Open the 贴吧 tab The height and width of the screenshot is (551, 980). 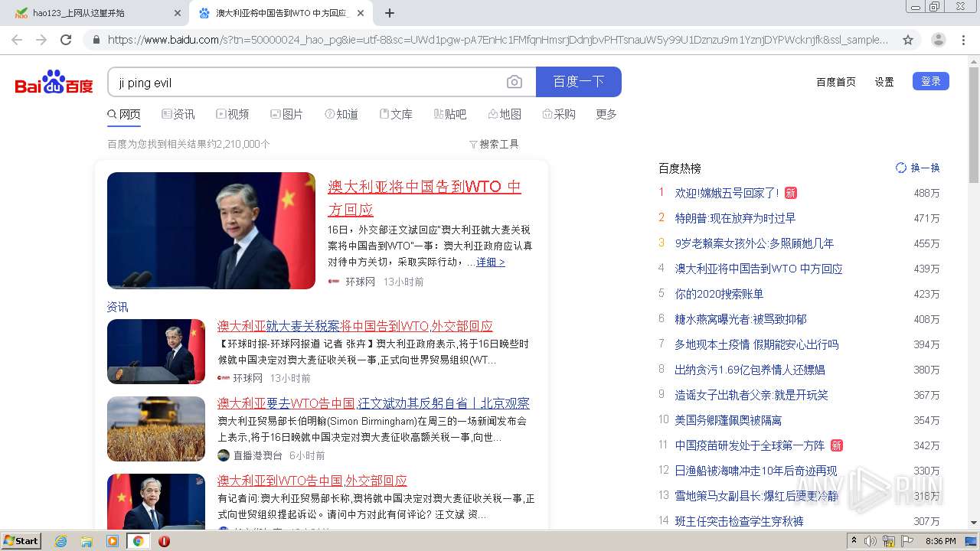[450, 114]
